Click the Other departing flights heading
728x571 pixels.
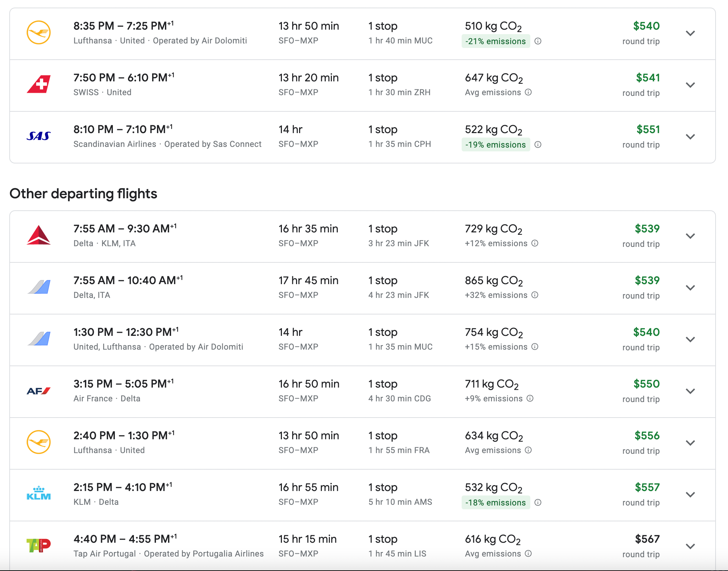click(83, 193)
